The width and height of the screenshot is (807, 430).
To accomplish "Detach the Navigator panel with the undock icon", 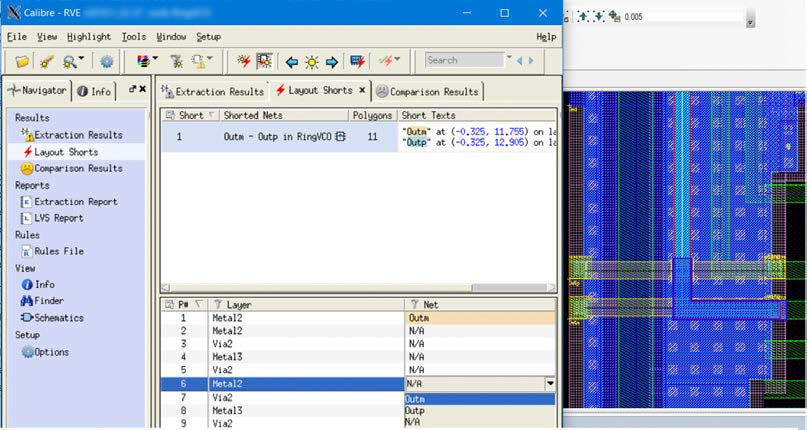I will point(132,89).
